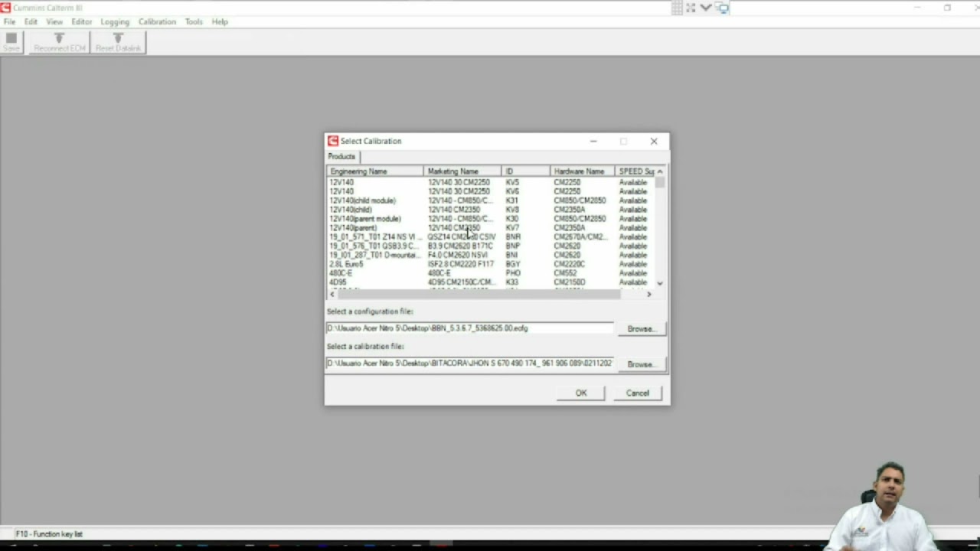The height and width of the screenshot is (551, 980).
Task: Click marketing name B3.9 CM2620 B171C
Action: pyautogui.click(x=460, y=246)
